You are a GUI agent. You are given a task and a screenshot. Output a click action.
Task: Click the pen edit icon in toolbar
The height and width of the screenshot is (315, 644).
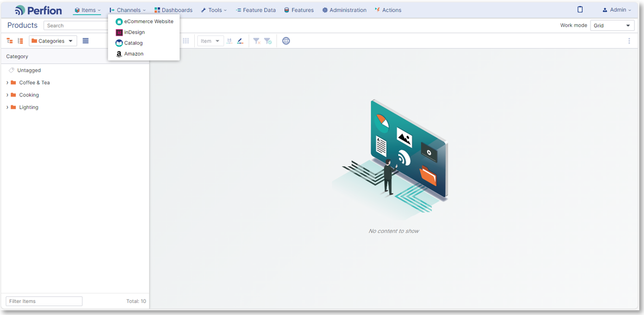pyautogui.click(x=240, y=41)
